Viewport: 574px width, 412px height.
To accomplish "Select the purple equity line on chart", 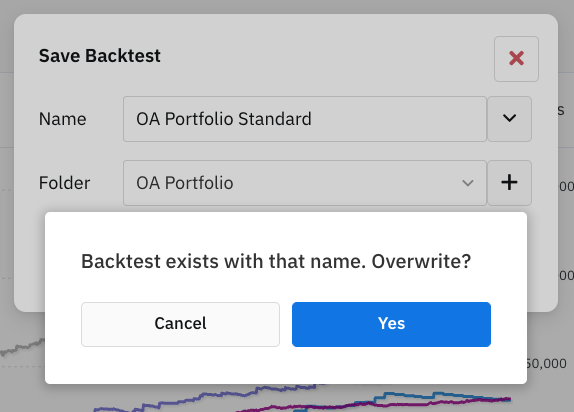I will (205, 397).
